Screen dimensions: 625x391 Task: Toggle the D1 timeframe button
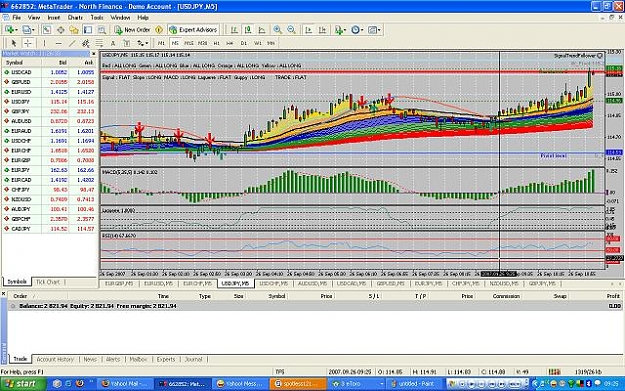coord(244,43)
